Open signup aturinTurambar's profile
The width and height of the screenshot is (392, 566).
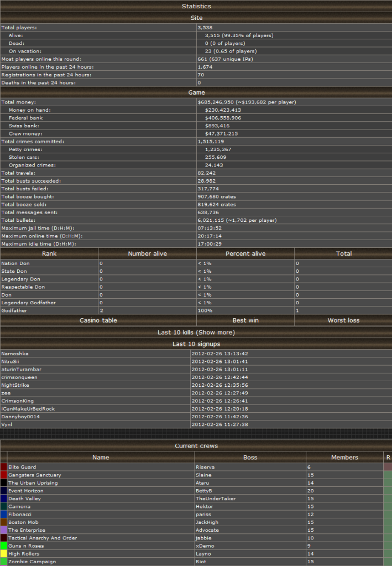click(21, 369)
